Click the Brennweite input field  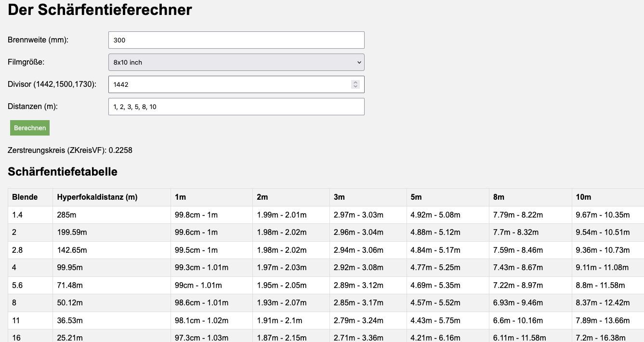pos(236,40)
